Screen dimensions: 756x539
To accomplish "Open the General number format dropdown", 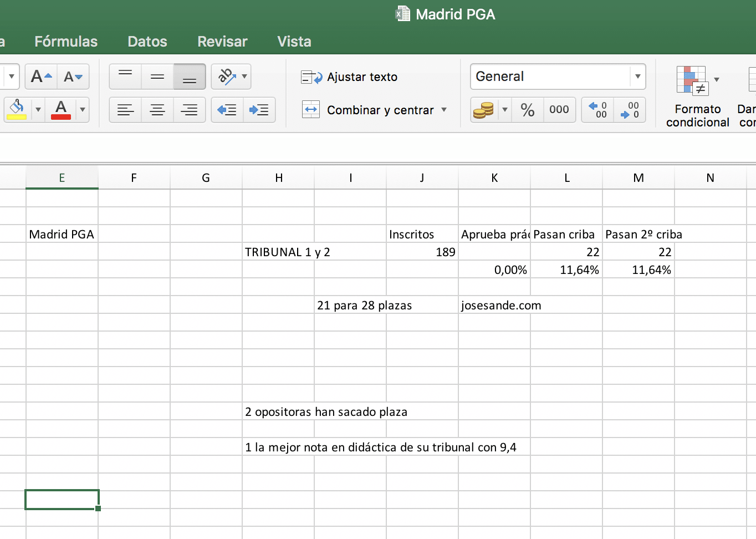I will tap(637, 77).
